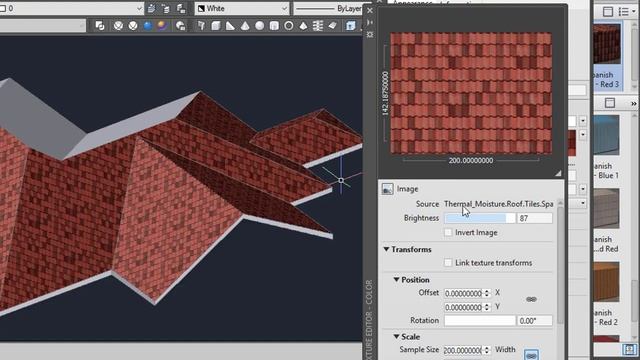Open the color dropdown showing White

pyautogui.click(x=284, y=8)
